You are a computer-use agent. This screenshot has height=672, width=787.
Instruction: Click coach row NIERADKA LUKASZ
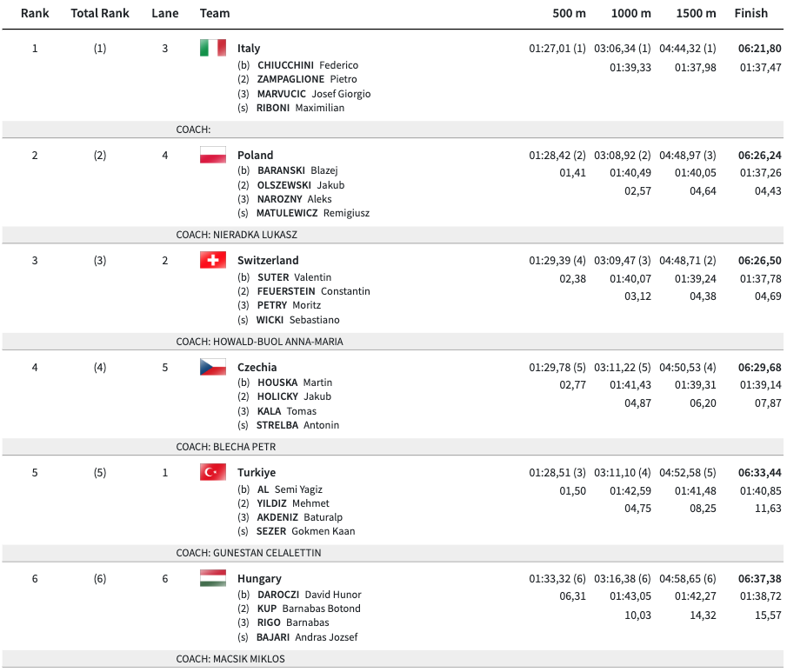click(237, 235)
